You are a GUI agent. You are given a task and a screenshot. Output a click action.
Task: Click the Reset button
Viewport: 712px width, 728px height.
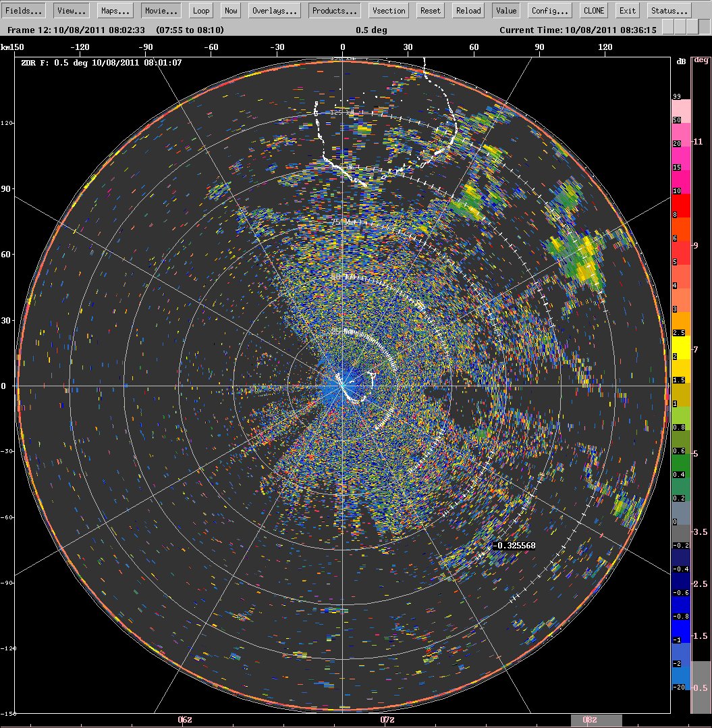(431, 11)
